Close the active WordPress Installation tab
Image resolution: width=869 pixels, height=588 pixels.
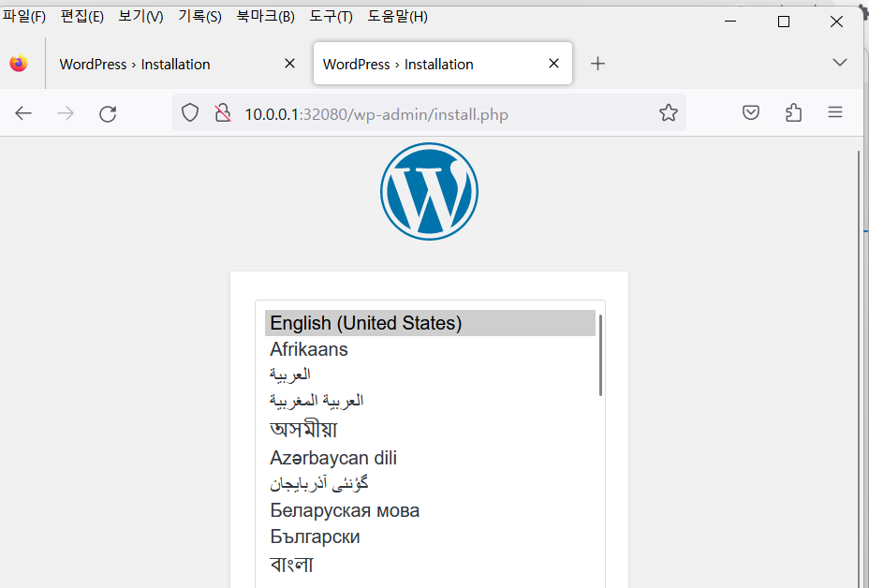coord(553,64)
